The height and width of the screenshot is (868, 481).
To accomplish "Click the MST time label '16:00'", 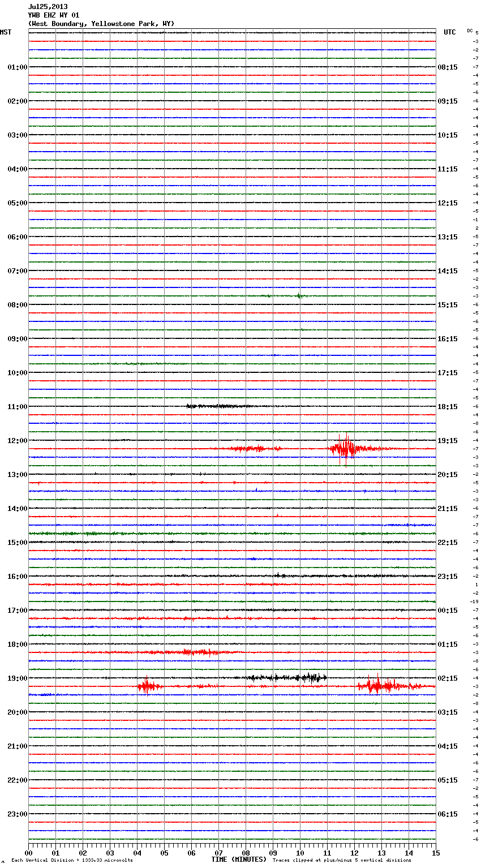I will [x=18, y=577].
